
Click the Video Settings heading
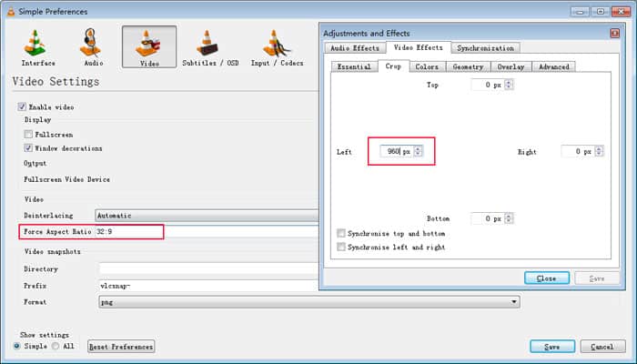coord(56,81)
